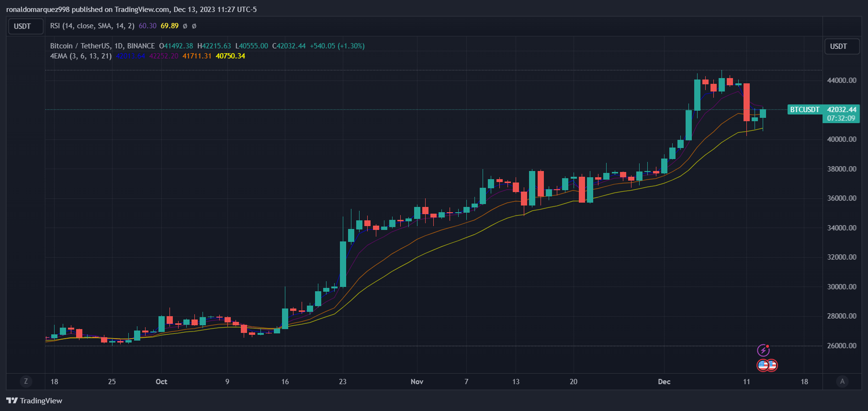Click the BTCUSDT price label tag
868x411 pixels.
(805, 110)
